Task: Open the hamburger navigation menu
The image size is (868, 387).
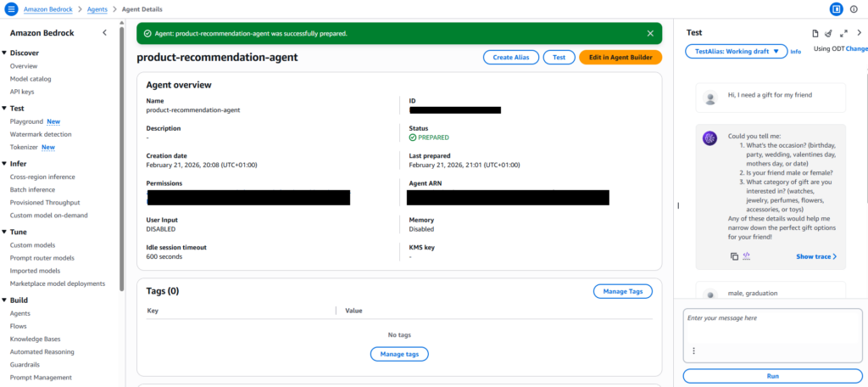Action: (x=11, y=8)
